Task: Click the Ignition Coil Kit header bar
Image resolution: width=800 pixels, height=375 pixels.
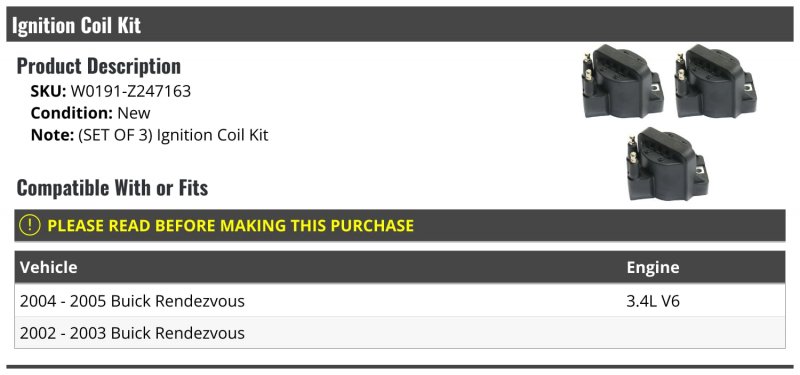Action: 400,24
